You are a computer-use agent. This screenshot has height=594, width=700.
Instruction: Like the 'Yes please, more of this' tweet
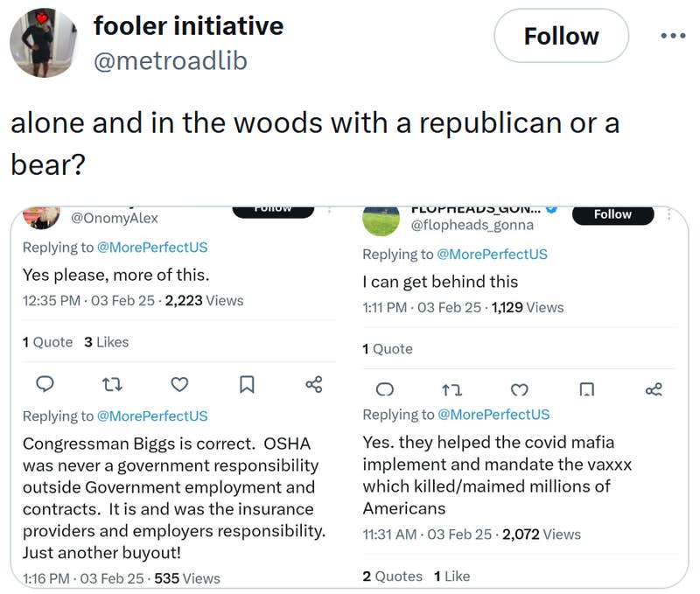pos(179,384)
